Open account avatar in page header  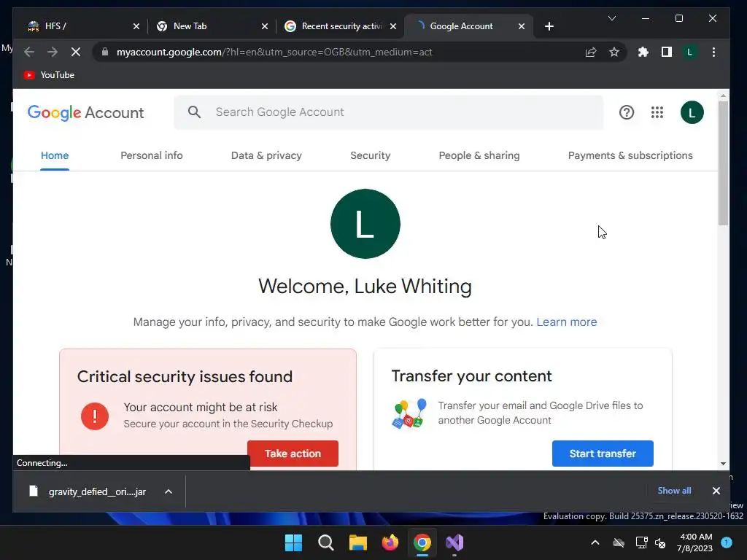tap(692, 112)
